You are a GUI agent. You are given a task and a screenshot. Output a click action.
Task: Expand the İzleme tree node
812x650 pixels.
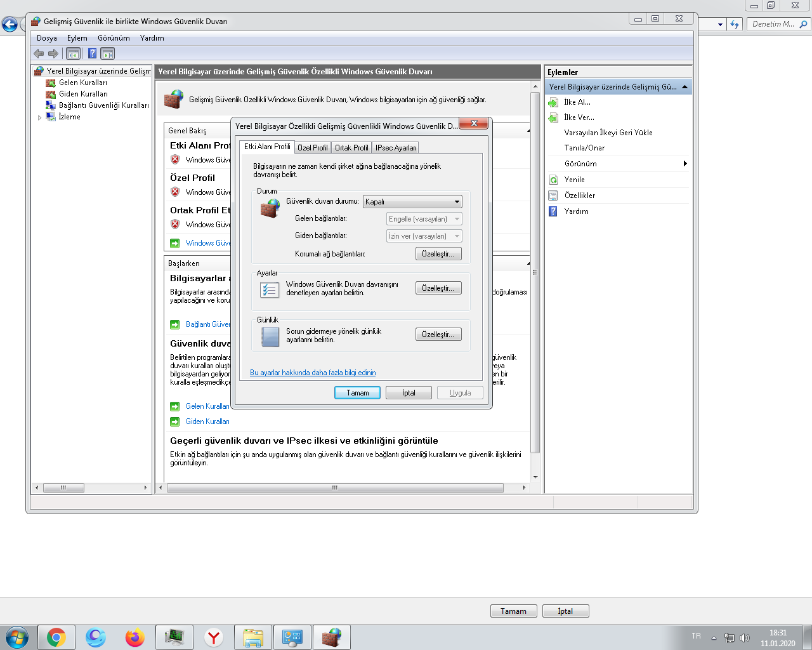39,117
